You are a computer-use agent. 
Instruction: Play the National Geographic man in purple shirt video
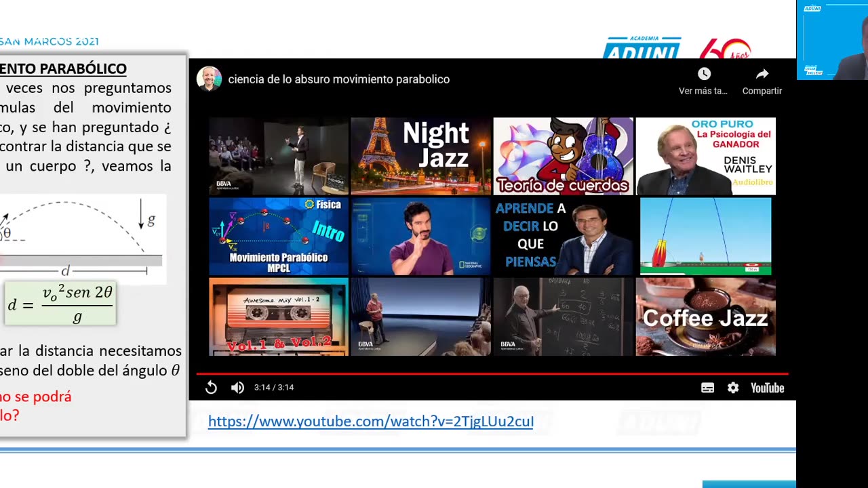click(x=421, y=237)
